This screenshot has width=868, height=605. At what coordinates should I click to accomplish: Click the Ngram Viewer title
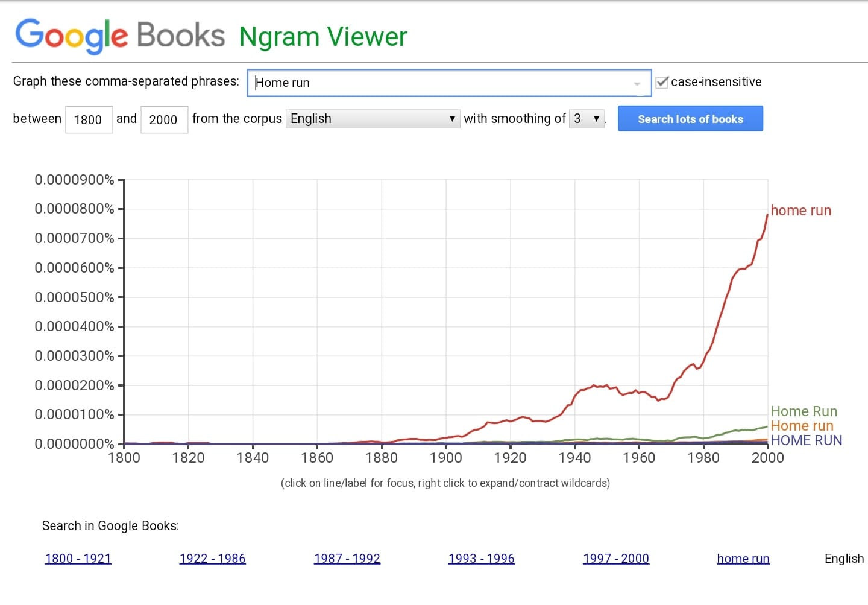pos(323,37)
